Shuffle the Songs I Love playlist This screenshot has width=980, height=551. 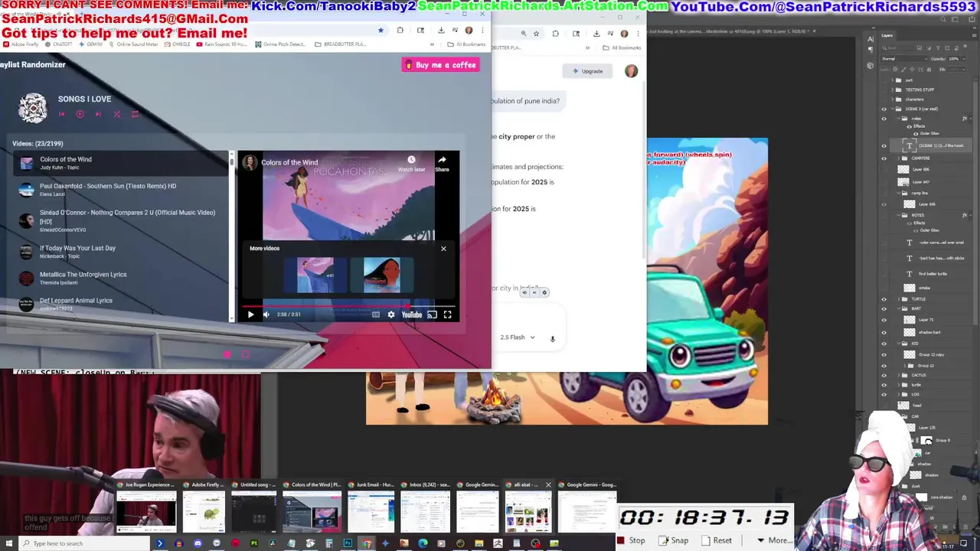[x=116, y=114]
